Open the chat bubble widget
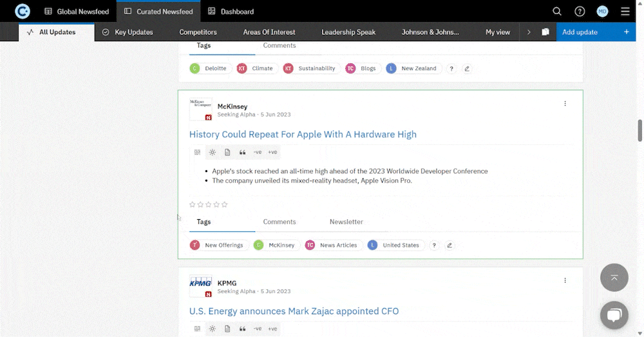 coord(614,315)
